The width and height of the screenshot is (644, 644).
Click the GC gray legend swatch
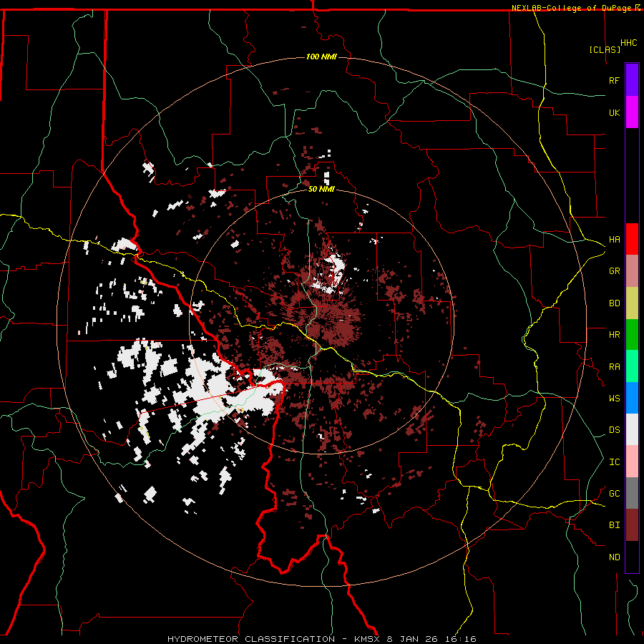click(x=632, y=493)
